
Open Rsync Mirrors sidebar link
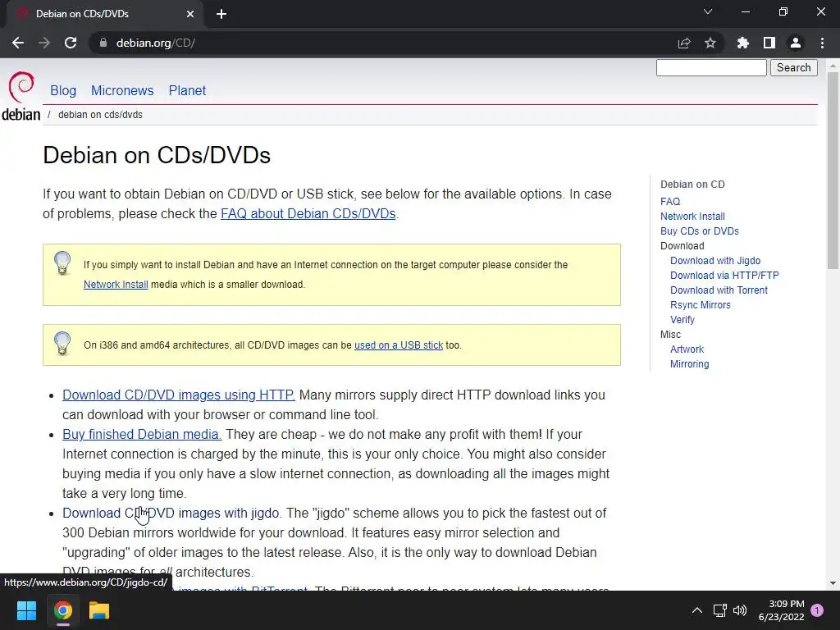tap(701, 305)
